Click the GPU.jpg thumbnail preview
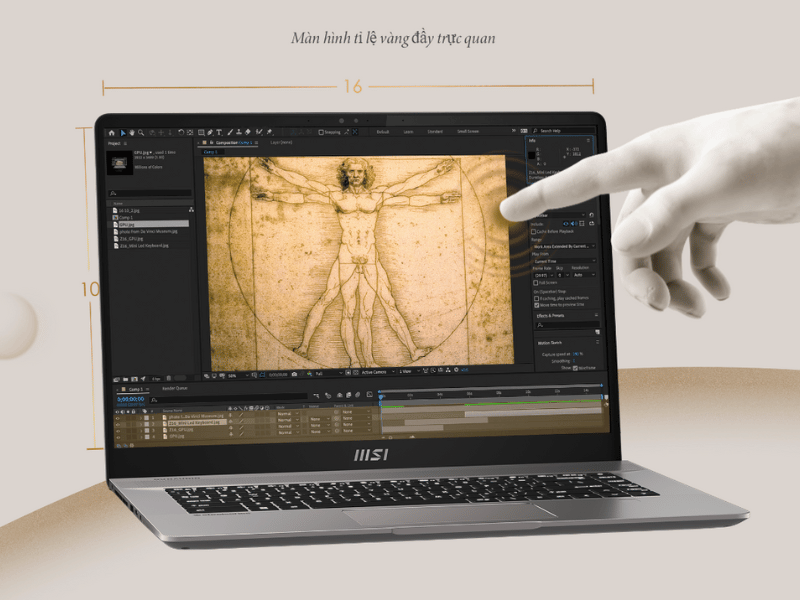The image size is (800, 600). point(119,163)
